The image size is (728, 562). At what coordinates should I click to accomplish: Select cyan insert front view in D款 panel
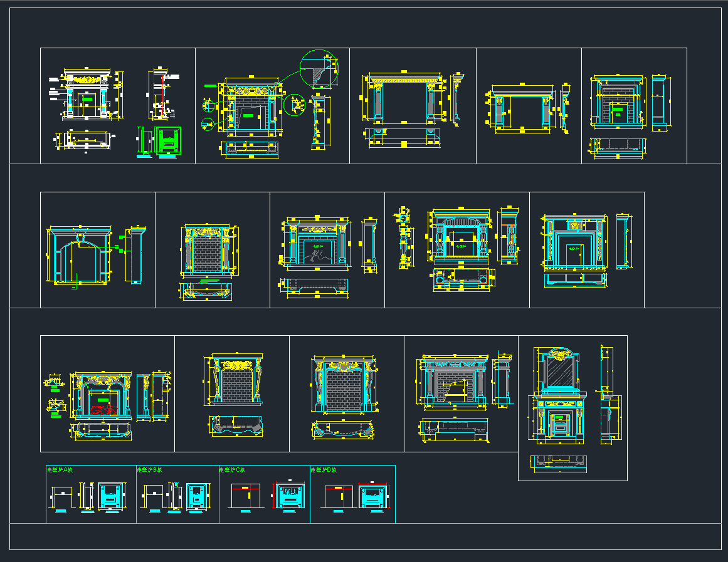(x=373, y=497)
